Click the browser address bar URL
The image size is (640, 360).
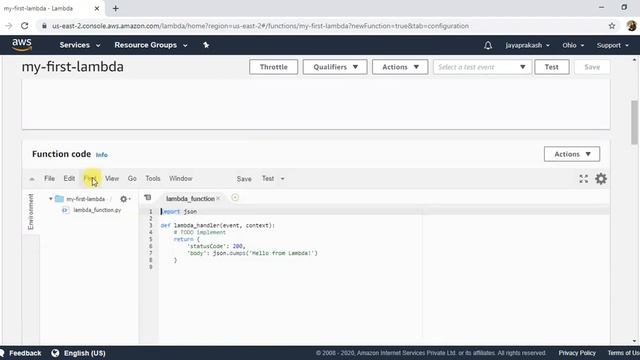[260, 26]
